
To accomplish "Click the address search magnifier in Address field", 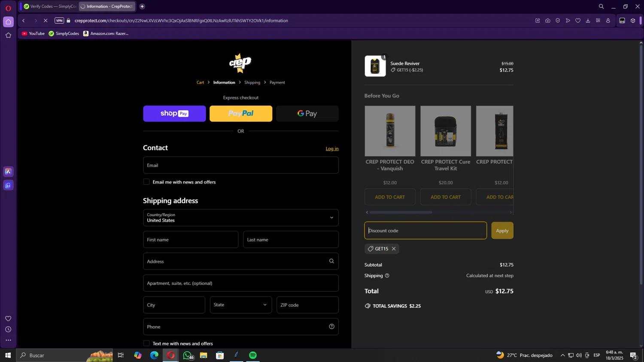I will click(x=331, y=261).
